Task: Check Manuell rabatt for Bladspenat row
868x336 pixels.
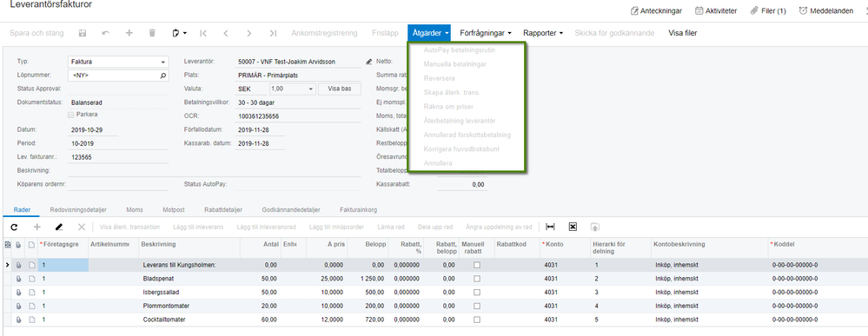Action: pos(477,279)
